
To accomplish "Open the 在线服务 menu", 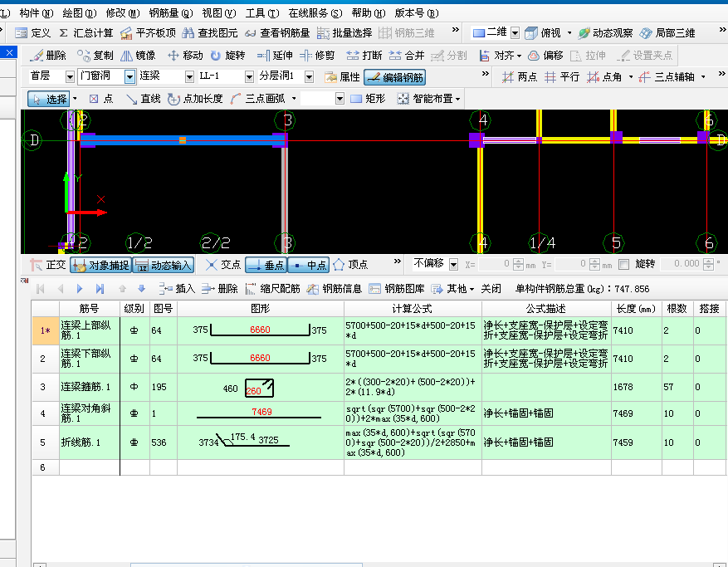I will 315,13.
